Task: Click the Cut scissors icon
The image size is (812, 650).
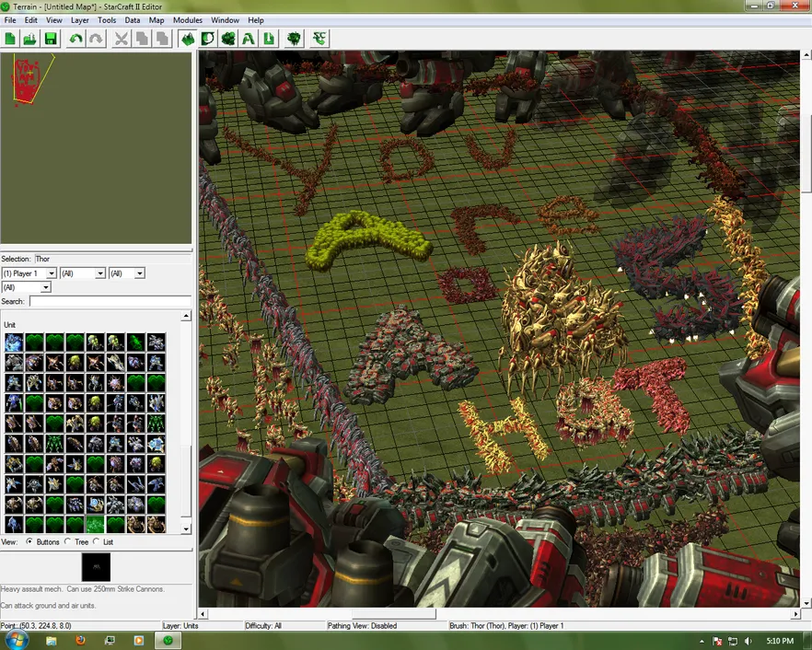Action: click(122, 39)
